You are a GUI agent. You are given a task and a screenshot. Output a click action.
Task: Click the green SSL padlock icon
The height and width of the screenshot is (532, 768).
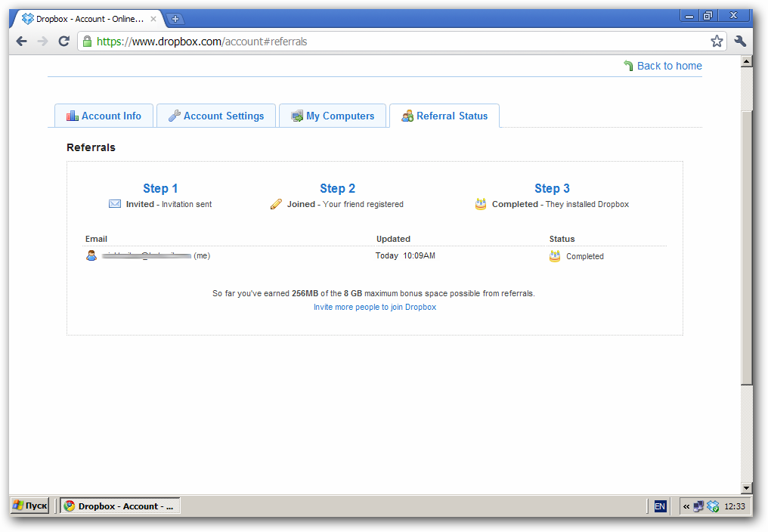(x=87, y=41)
